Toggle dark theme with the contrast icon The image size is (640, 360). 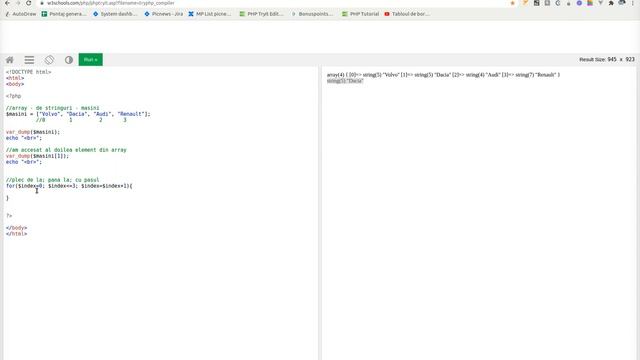tap(69, 60)
